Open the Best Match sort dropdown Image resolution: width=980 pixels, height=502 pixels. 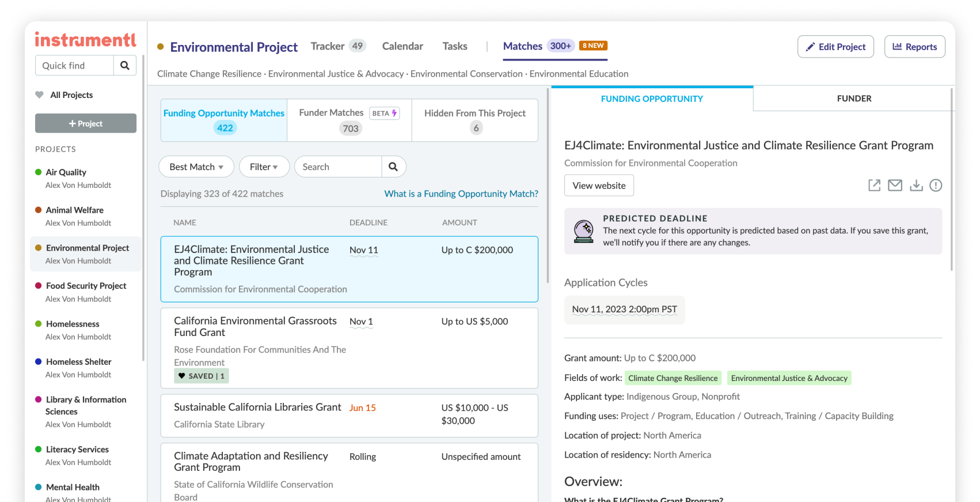(x=196, y=167)
